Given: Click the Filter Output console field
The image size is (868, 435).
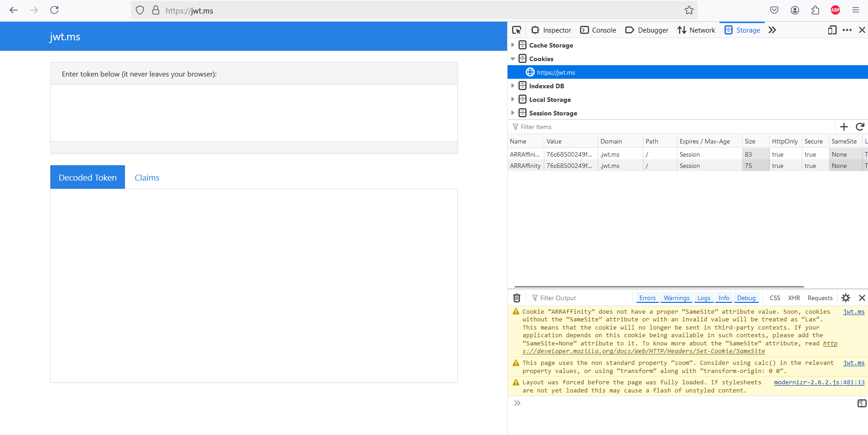Looking at the screenshot, I should [x=580, y=298].
